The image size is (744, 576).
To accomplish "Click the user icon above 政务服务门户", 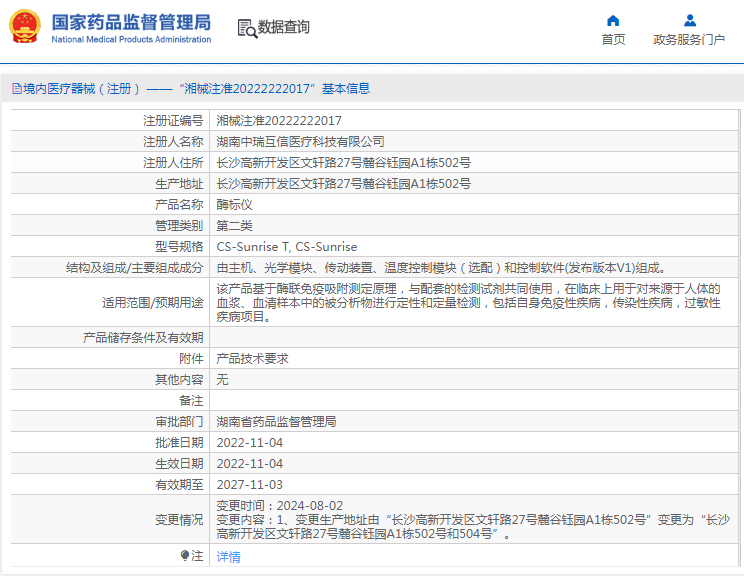I will click(x=690, y=20).
